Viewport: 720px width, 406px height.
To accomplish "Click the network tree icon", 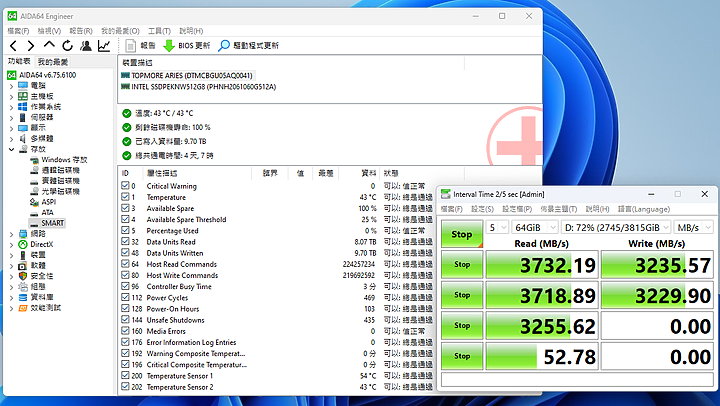I will tap(23, 234).
